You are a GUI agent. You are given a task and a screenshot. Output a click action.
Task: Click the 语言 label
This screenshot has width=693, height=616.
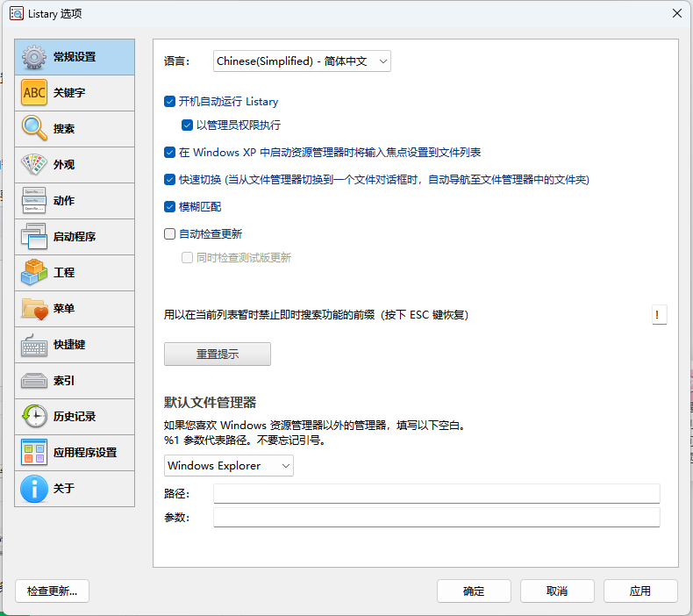click(x=177, y=61)
